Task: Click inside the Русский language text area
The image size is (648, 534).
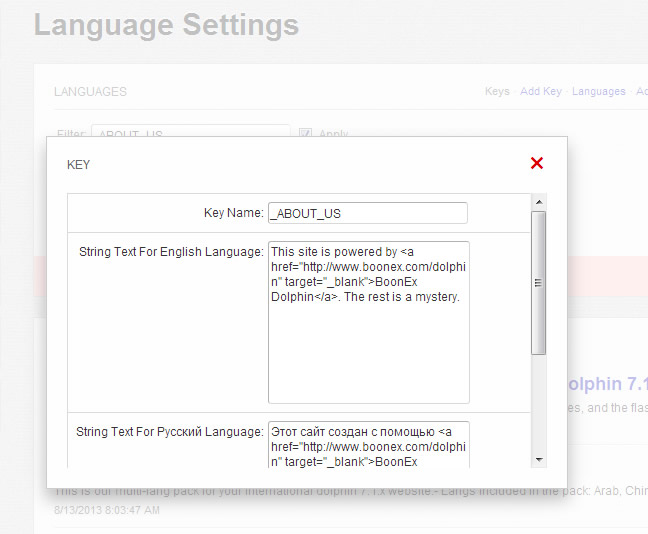Action: (x=368, y=443)
